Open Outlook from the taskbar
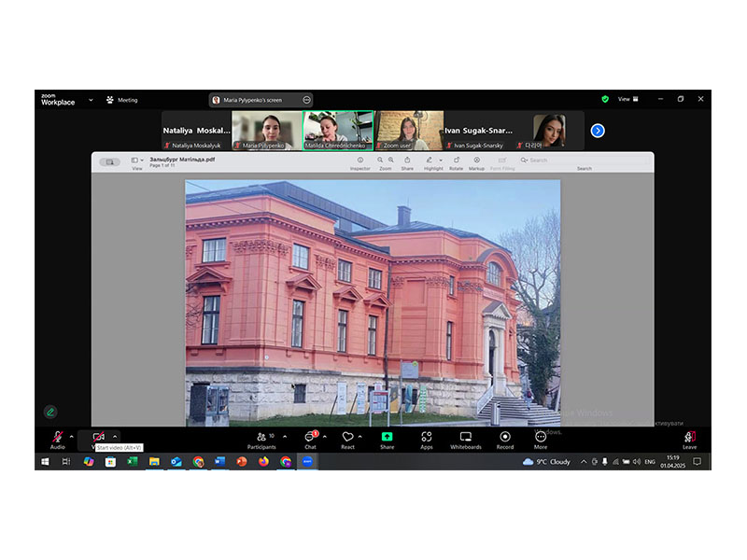747x560 pixels. click(176, 461)
